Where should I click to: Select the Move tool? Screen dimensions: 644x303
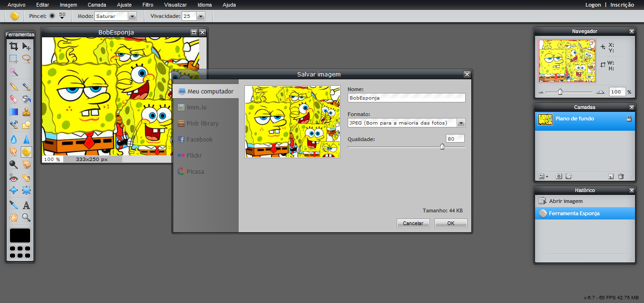[26, 46]
